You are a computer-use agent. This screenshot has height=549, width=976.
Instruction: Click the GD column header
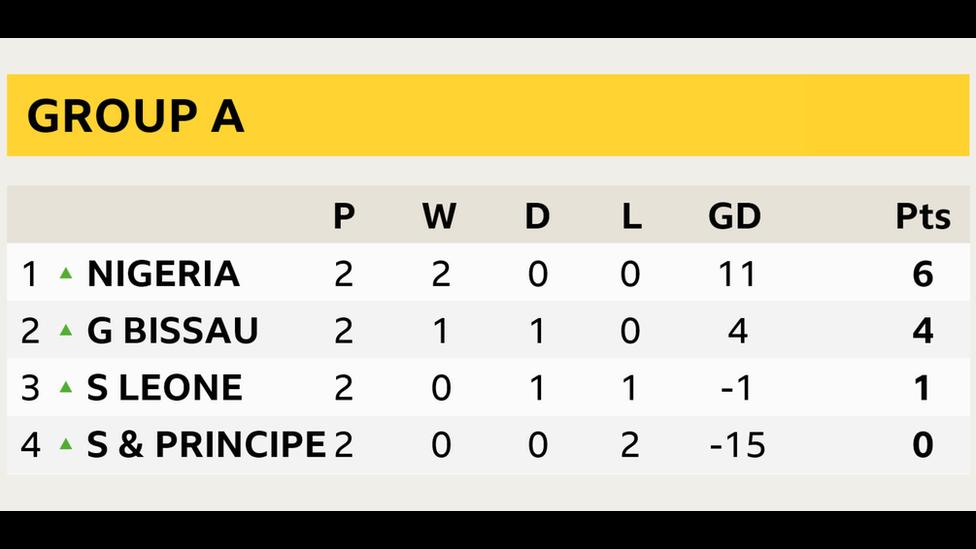734,216
